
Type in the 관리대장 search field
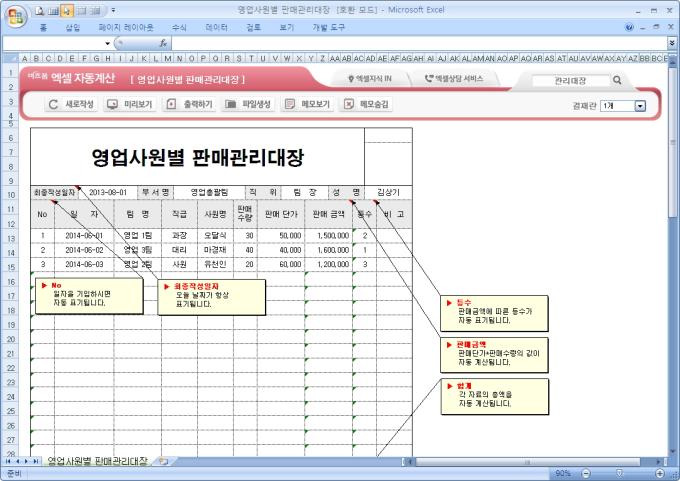pos(570,80)
